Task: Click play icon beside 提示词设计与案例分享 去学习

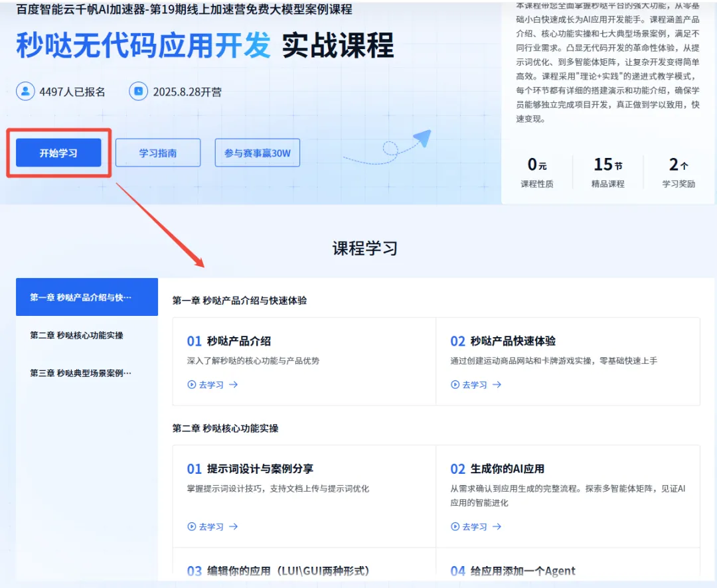Action: click(192, 526)
